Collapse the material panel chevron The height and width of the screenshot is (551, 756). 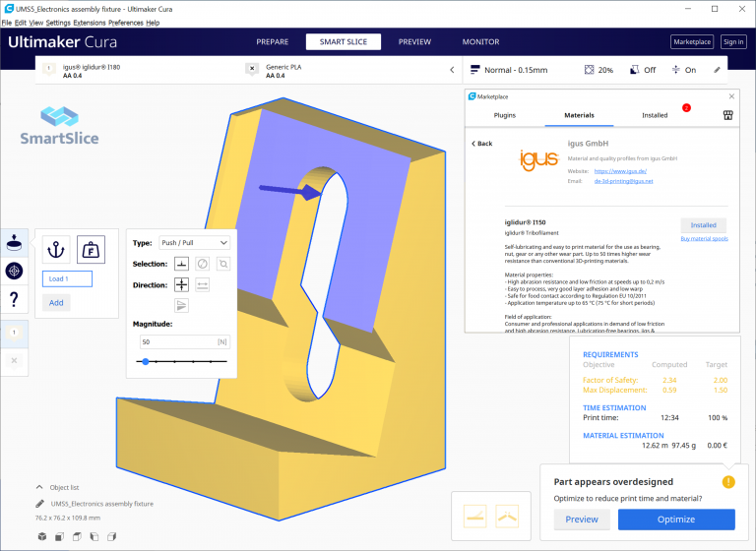point(452,70)
